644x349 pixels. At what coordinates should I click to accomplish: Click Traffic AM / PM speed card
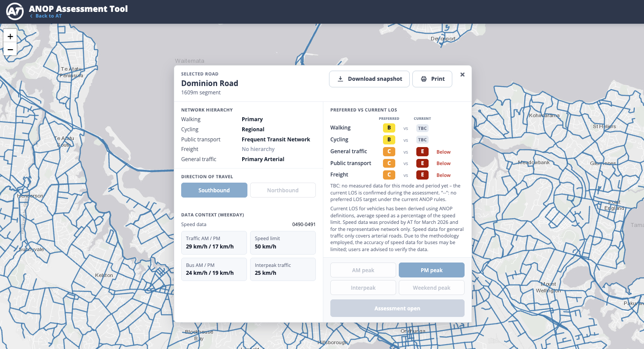coord(214,243)
